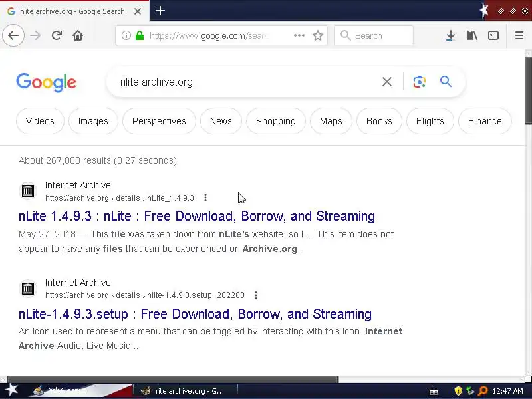Select nlite archive.org taskbar button
Image resolution: width=532 pixels, height=399 pixels.
coord(186,391)
